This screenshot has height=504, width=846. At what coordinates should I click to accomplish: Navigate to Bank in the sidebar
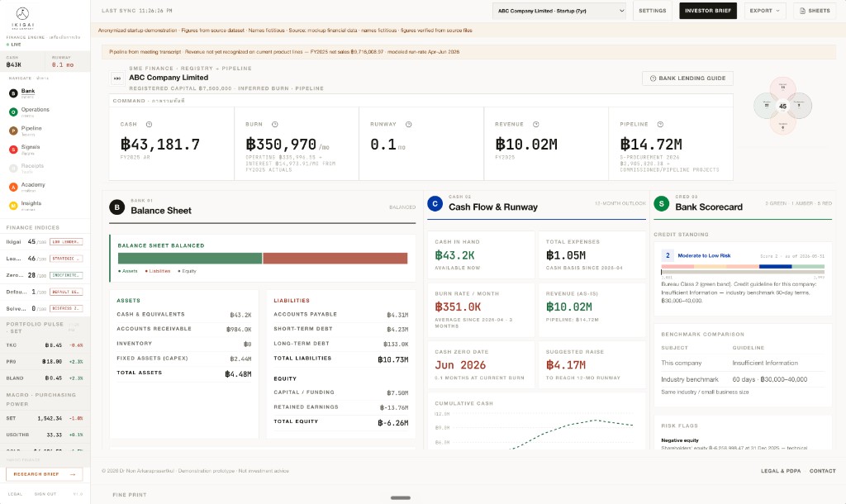tap(28, 91)
